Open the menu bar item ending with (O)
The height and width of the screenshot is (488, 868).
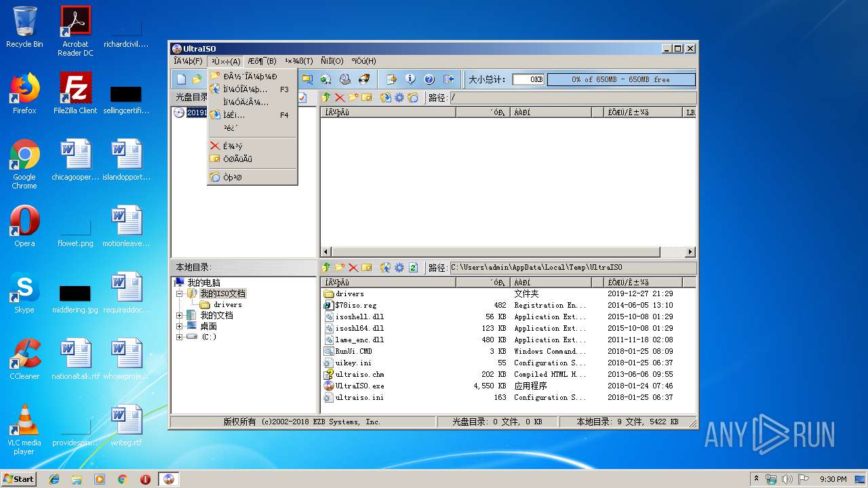[332, 61]
